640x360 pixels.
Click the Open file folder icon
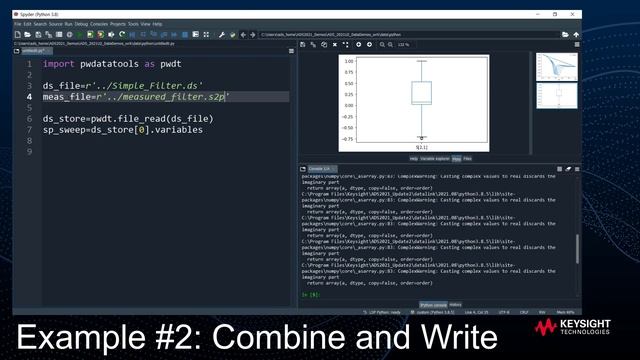(x=27, y=35)
